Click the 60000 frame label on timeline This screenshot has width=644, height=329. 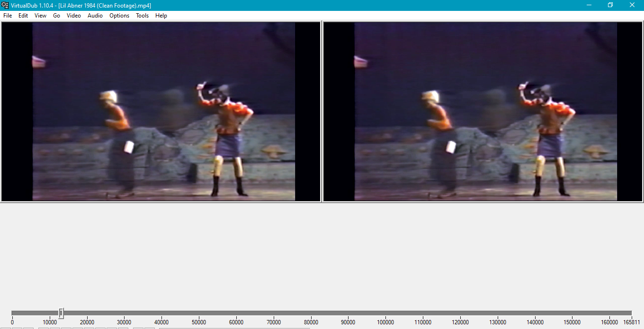[236, 322]
